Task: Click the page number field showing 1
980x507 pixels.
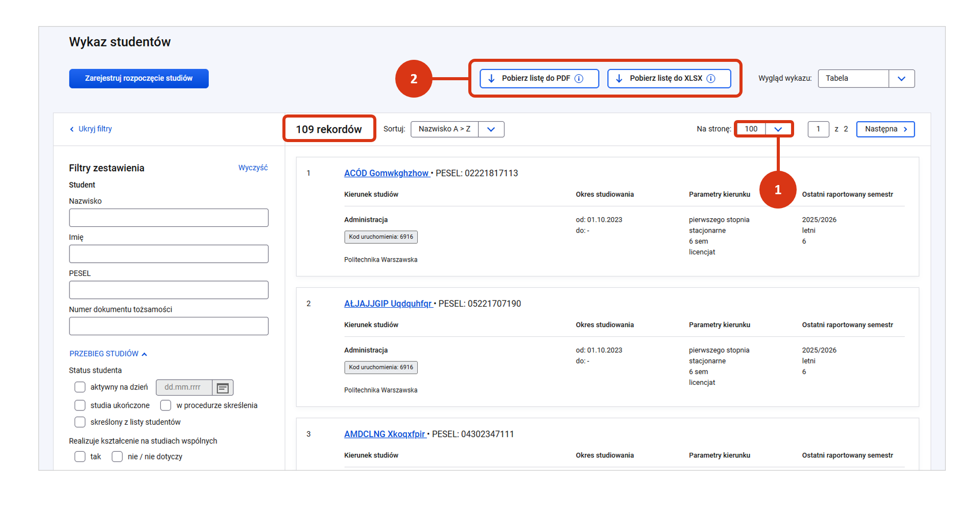Action: (x=818, y=129)
